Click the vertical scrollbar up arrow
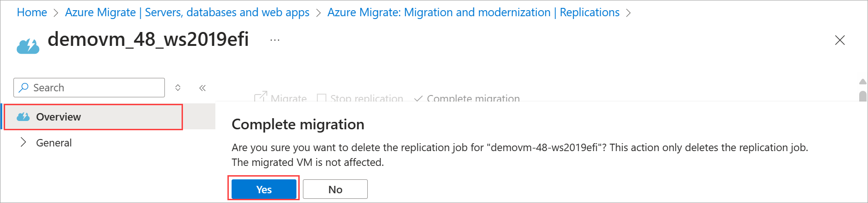868x203 pixels. (x=862, y=82)
